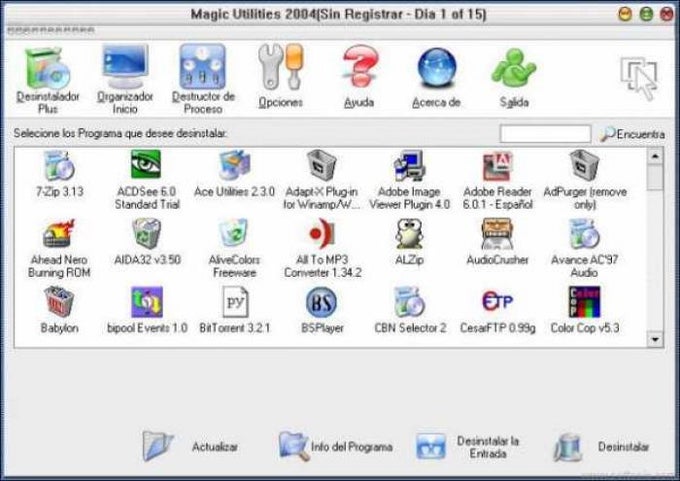Select All To MP3 Converter 1.34.2
This screenshot has width=680, height=481.
[x=322, y=248]
